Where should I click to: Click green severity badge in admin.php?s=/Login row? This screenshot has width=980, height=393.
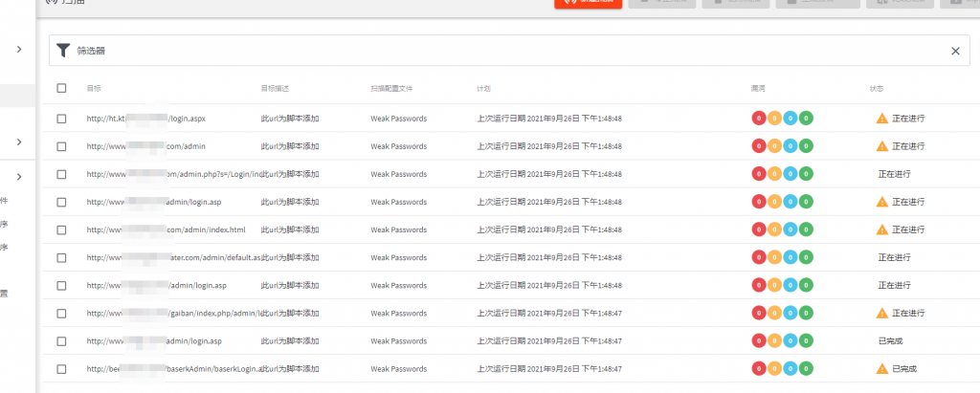click(806, 174)
